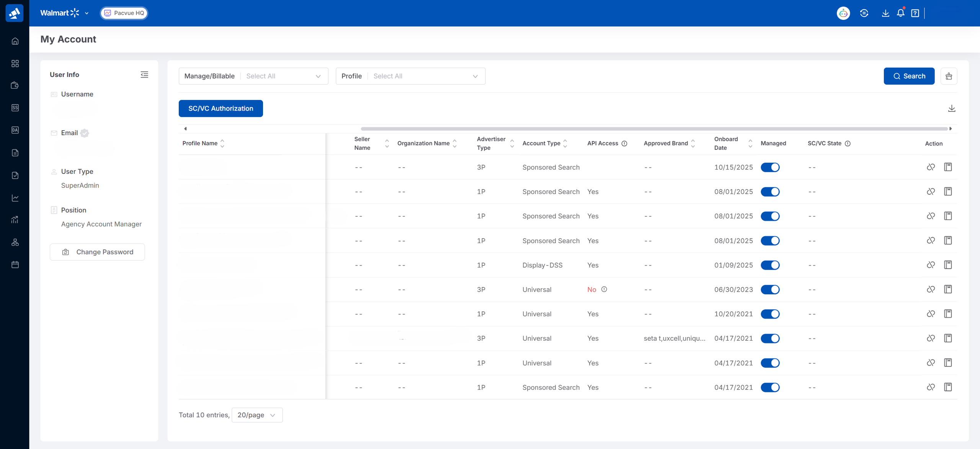The width and height of the screenshot is (980, 449).
Task: Click the clear filters icon beside Search
Action: (x=949, y=76)
